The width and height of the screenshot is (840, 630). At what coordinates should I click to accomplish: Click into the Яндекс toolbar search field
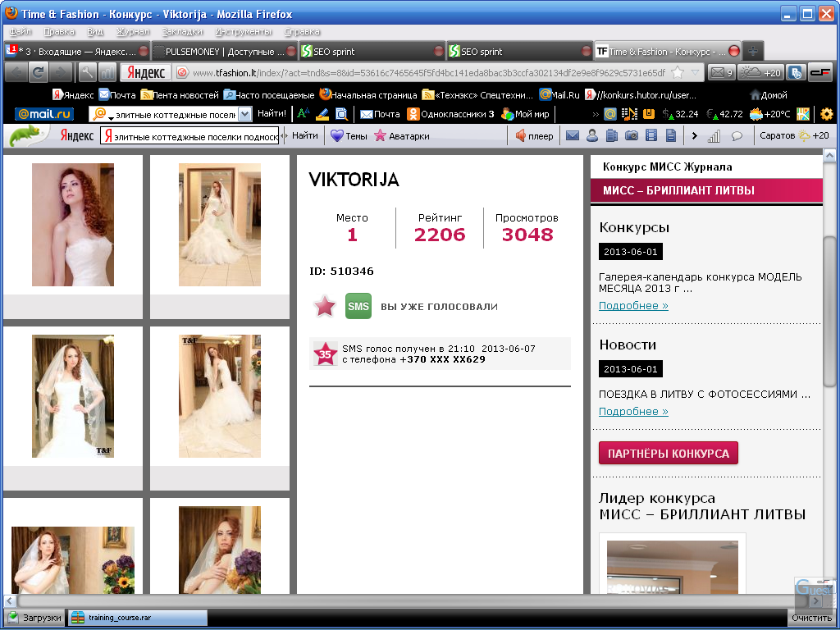(189, 136)
